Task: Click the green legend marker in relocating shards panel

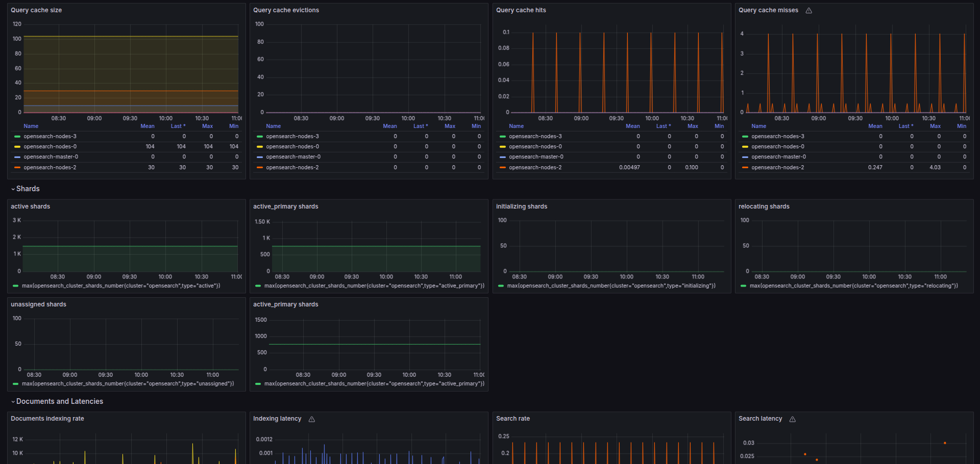Action: click(x=743, y=286)
